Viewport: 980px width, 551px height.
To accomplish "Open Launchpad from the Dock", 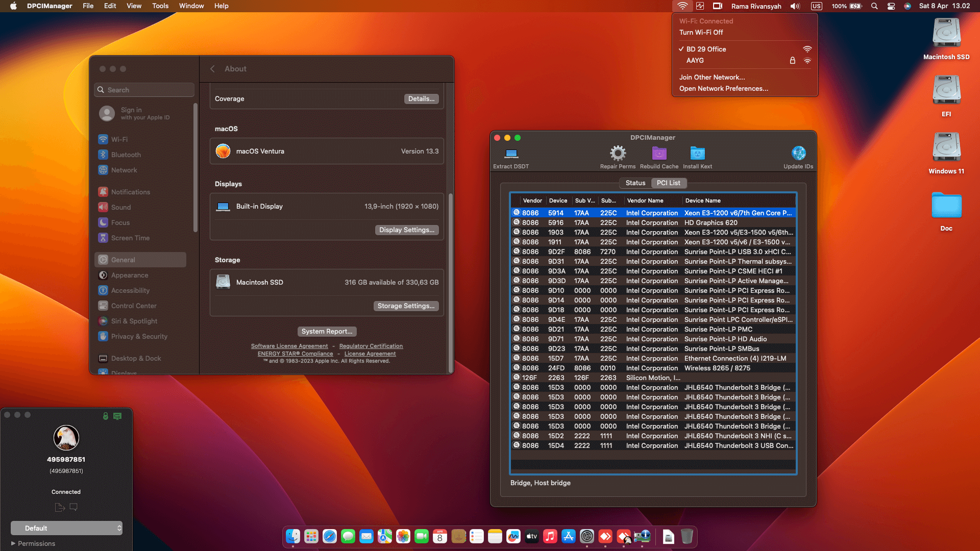I will click(311, 536).
